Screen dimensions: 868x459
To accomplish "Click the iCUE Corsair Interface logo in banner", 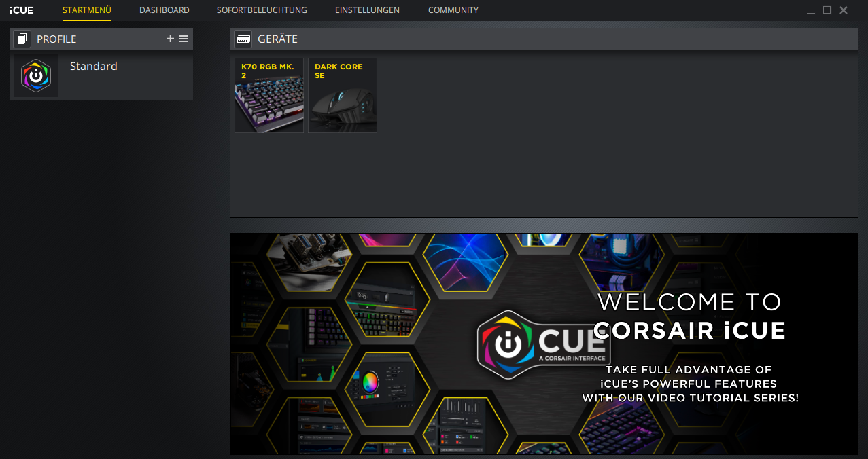I will click(544, 344).
